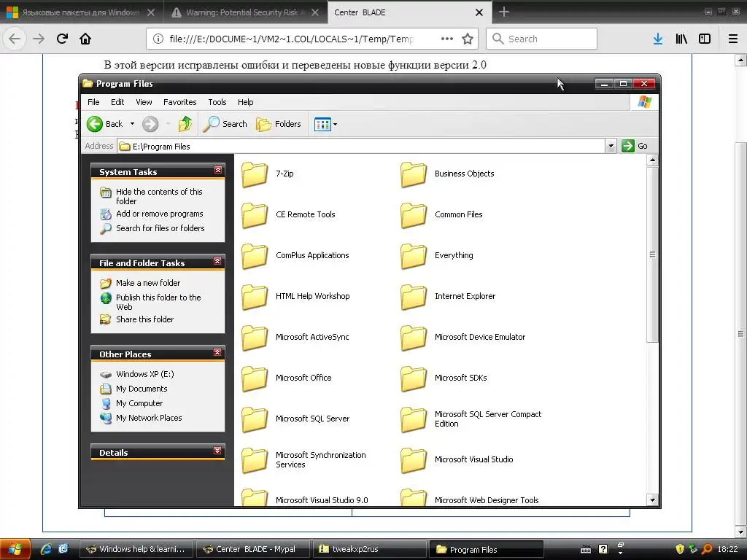Toggle the Folders pane button
Viewport: 747px width, 560px height.
279,124
